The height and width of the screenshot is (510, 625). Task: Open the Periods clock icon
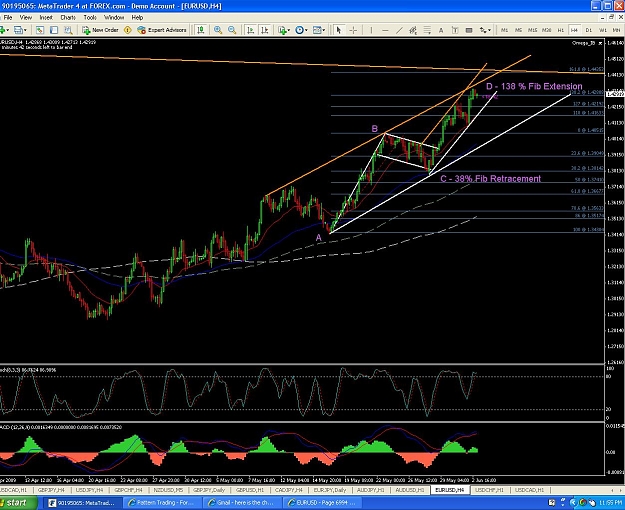299,30
